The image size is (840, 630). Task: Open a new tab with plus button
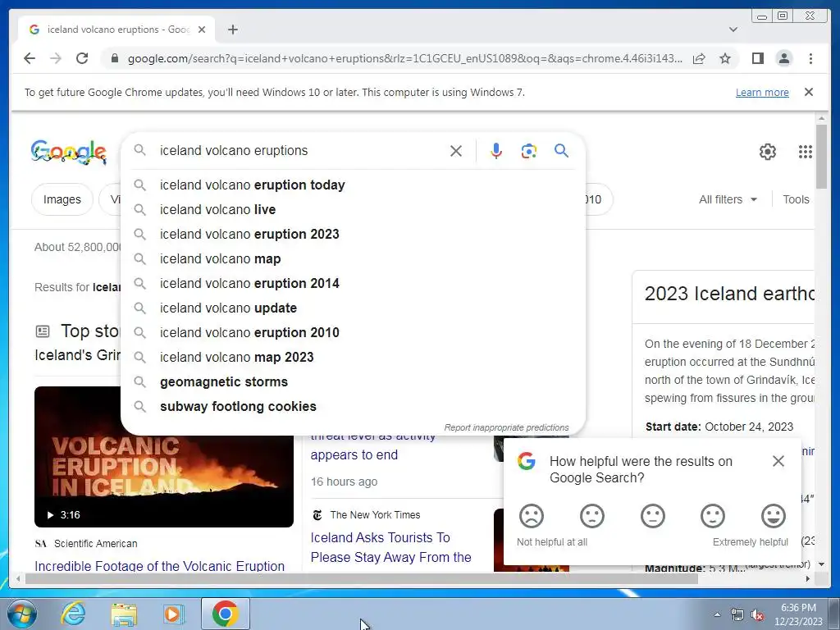tap(232, 30)
